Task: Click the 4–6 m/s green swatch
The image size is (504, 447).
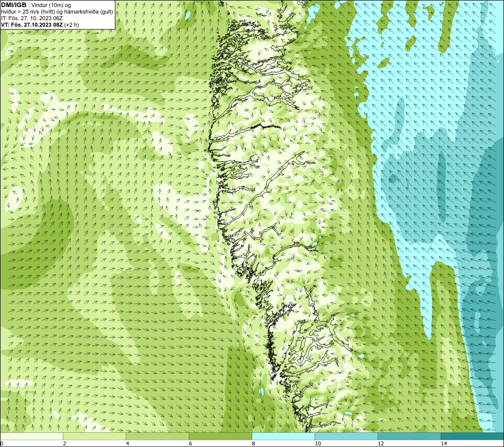Action: coord(157,436)
